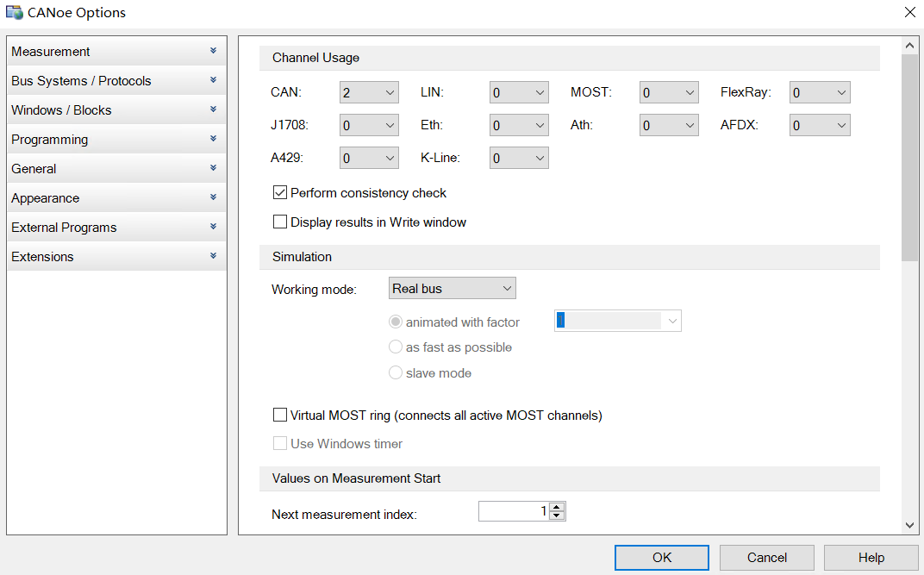The image size is (924, 575).
Task: Open the Eth channel count dropdown
Action: [519, 125]
